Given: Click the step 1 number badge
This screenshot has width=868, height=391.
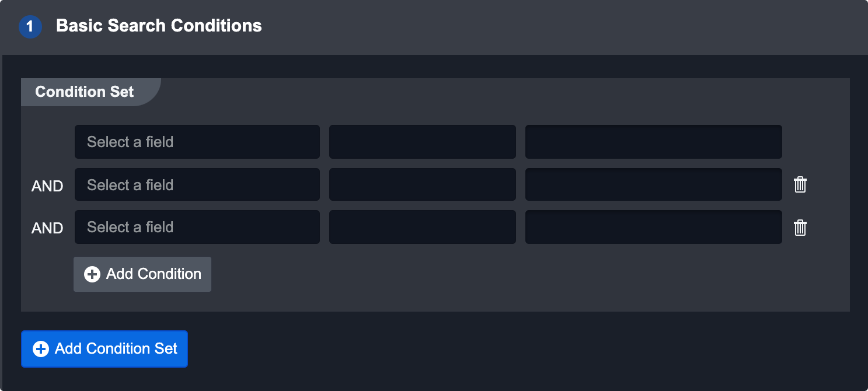Looking at the screenshot, I should (30, 27).
